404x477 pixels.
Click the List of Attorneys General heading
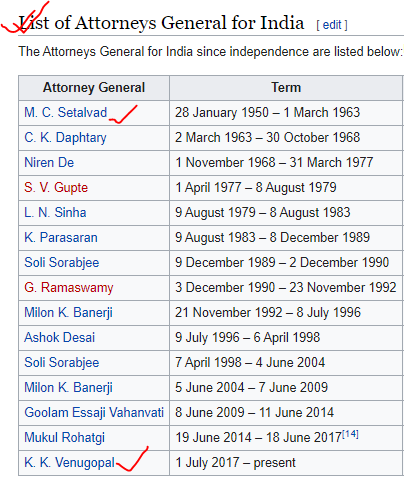pyautogui.click(x=161, y=23)
